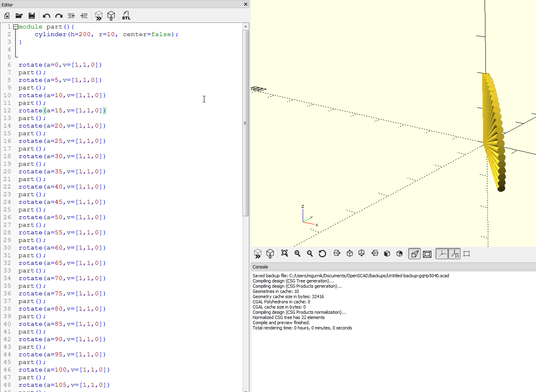This screenshot has width=536, height=392.
Task: Toggle the axis scale markers
Action: (x=454, y=254)
